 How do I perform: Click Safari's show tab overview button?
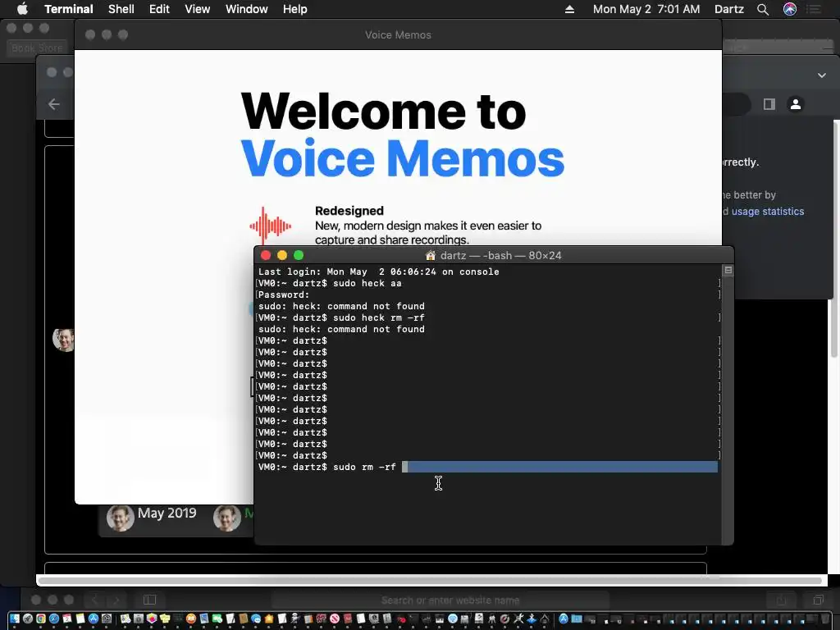818,600
